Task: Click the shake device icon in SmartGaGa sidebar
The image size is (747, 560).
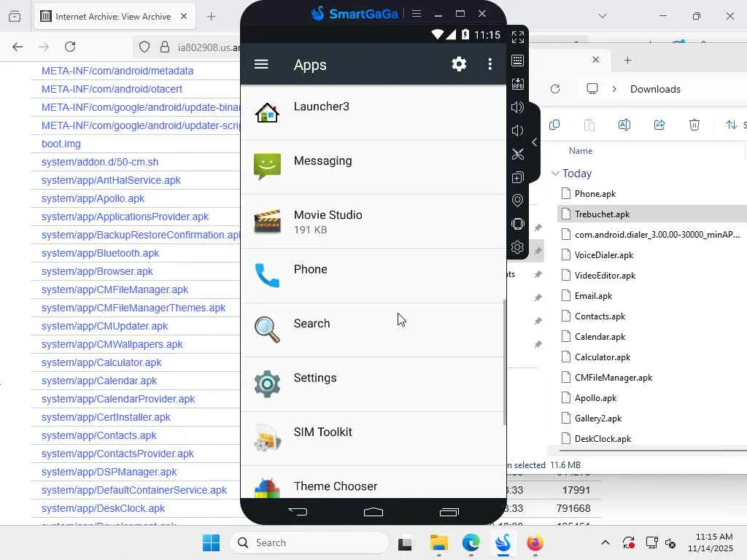Action: click(518, 224)
